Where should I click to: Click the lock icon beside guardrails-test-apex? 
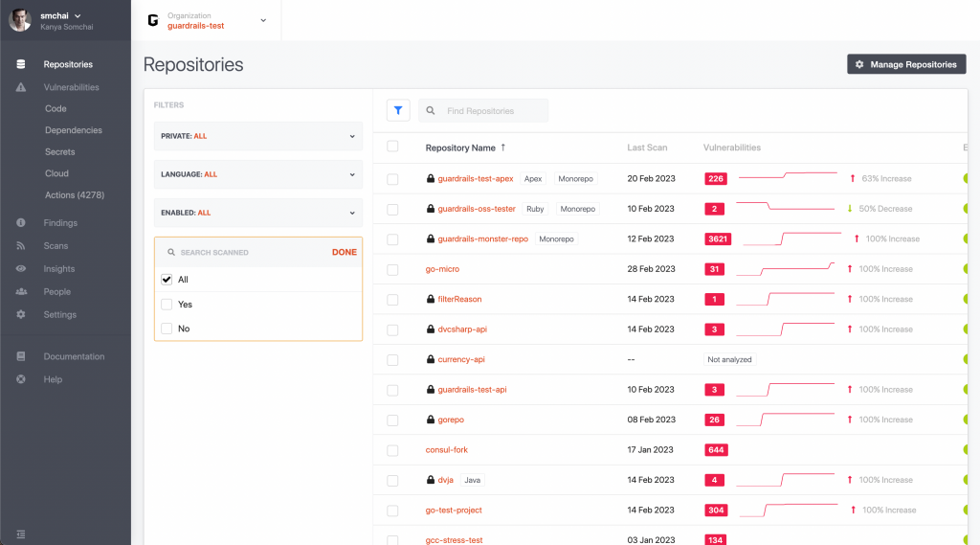click(430, 178)
